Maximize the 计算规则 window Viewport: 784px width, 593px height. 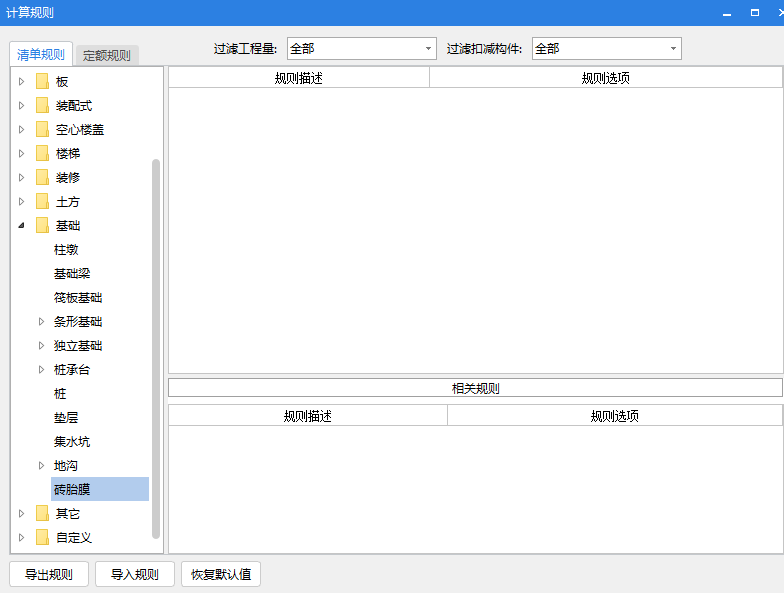pos(755,13)
